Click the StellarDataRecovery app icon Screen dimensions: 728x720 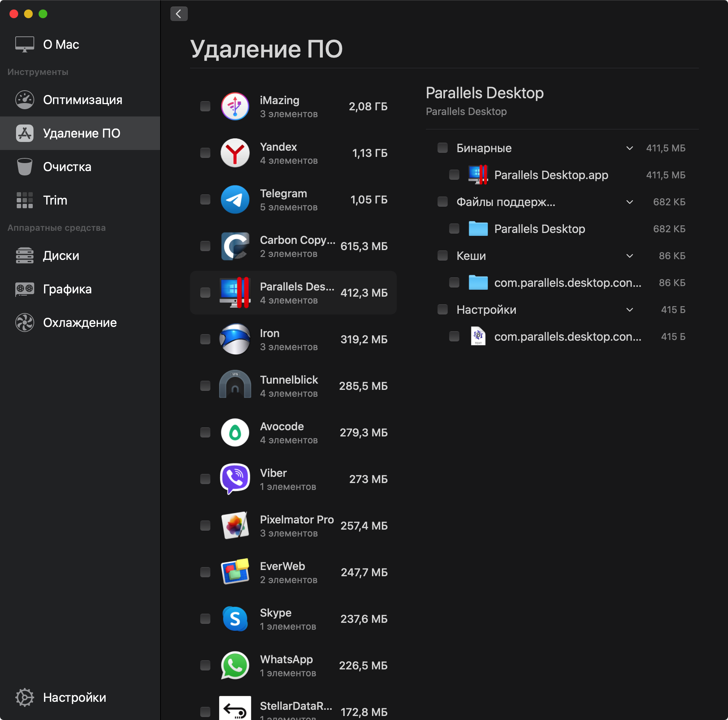coord(235,708)
